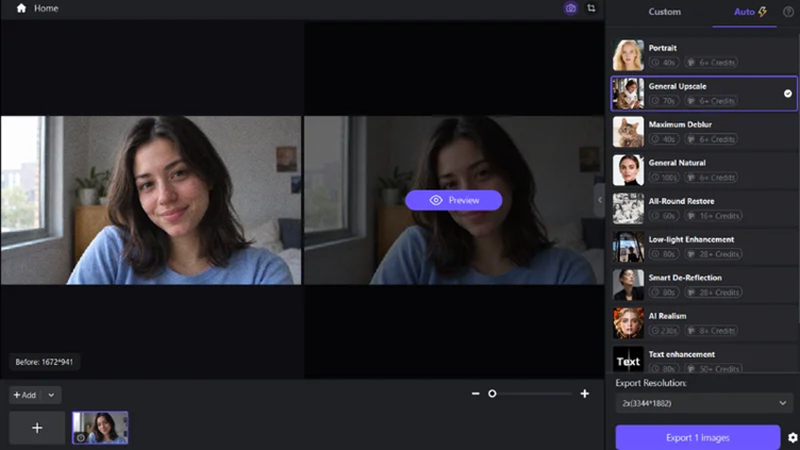Viewport: 800px width, 450px height.
Task: Choose the Portrait model title
Action: click(662, 48)
